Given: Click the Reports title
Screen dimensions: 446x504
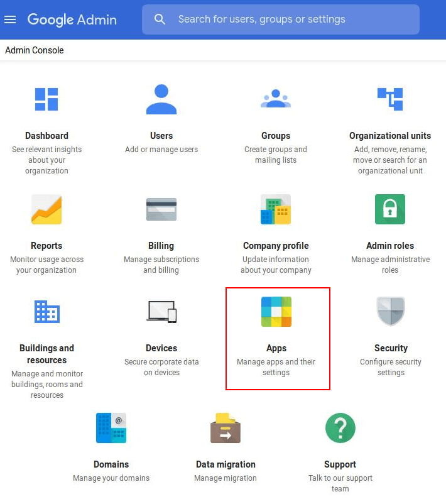Looking at the screenshot, I should pos(46,246).
